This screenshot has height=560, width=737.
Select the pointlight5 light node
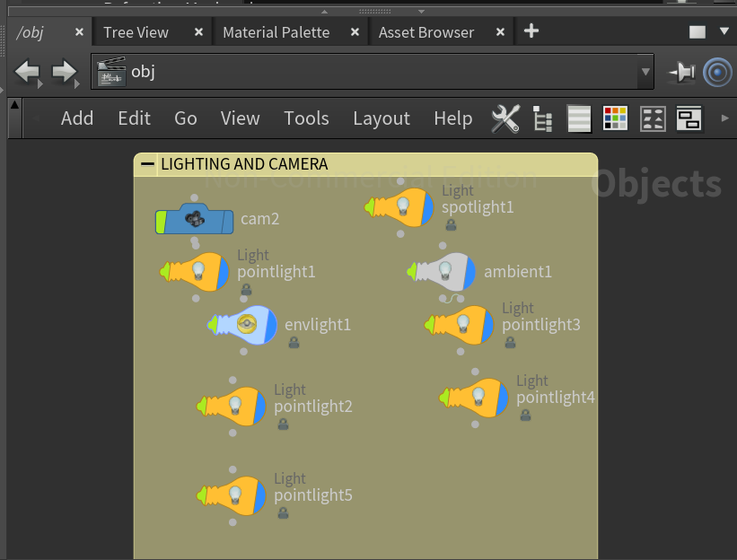pyautogui.click(x=231, y=495)
